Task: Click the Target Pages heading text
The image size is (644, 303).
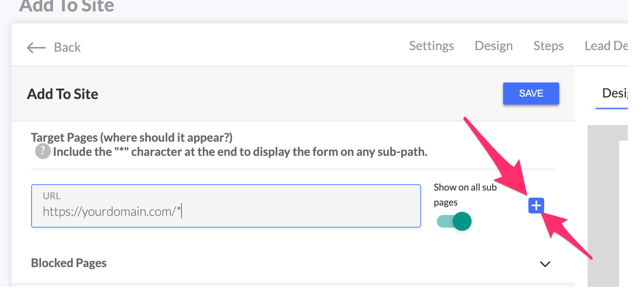Action: pyautogui.click(x=131, y=138)
